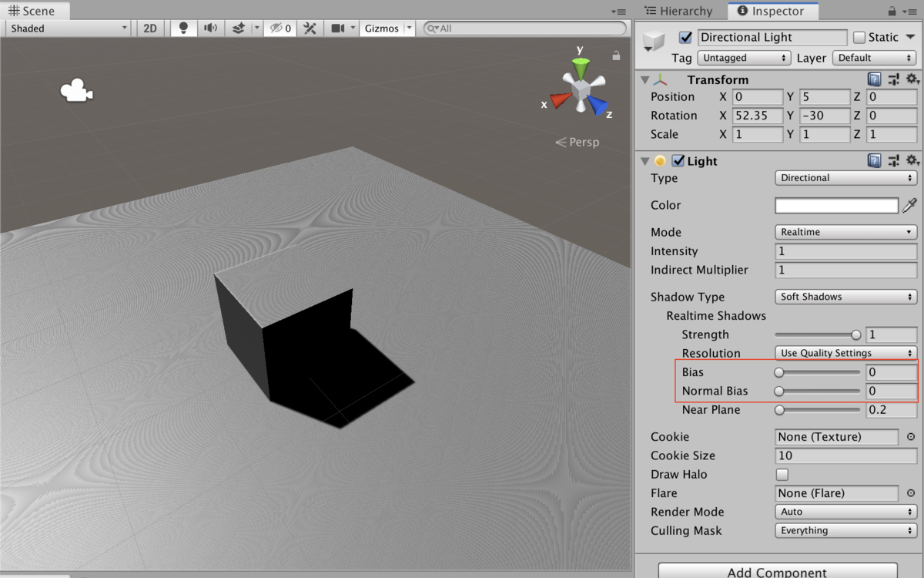Click object name field Directional Light
The width and height of the screenshot is (924, 578).
(x=772, y=37)
